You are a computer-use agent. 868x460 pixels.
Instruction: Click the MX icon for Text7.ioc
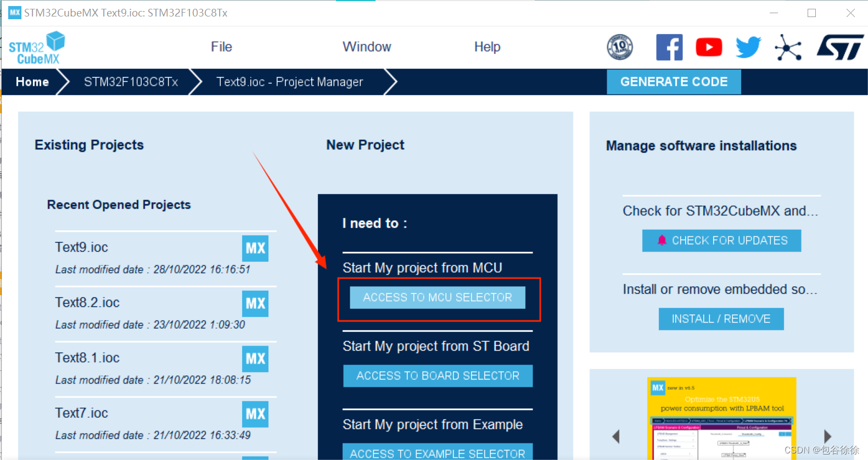point(255,414)
